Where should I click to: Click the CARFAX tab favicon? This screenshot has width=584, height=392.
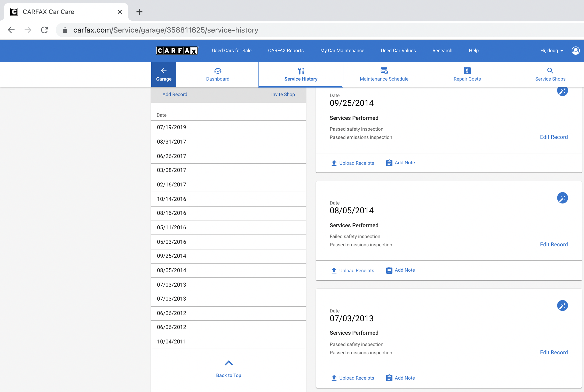(14, 12)
